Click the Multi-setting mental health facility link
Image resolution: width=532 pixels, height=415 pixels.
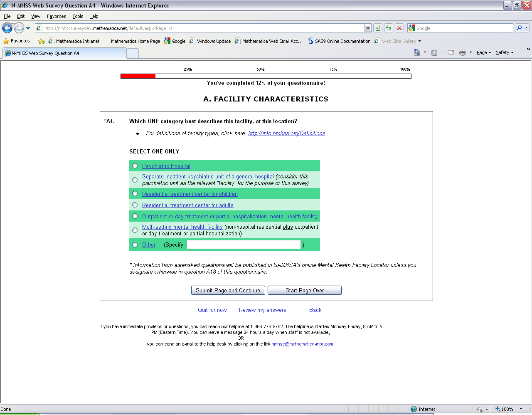[x=182, y=227]
